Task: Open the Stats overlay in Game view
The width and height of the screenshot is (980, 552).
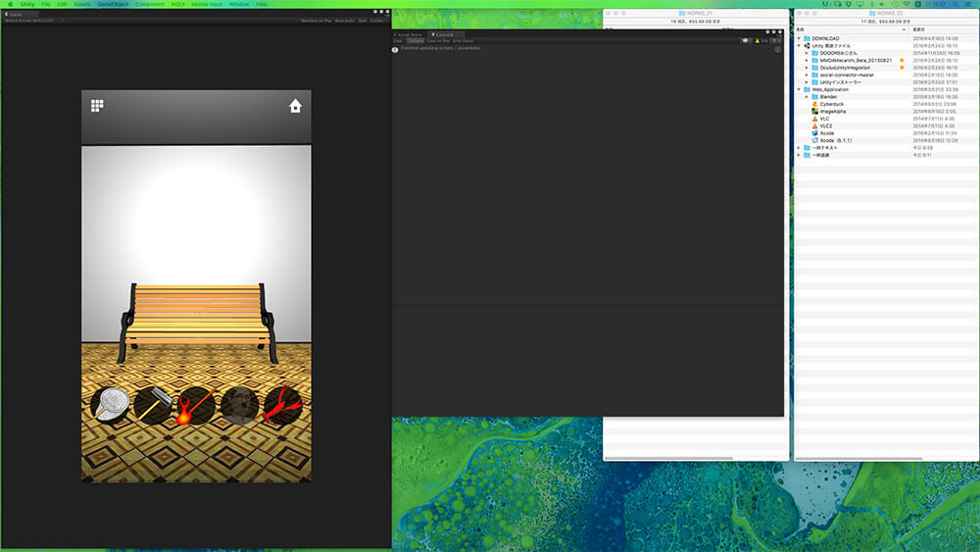Action: 362,20
